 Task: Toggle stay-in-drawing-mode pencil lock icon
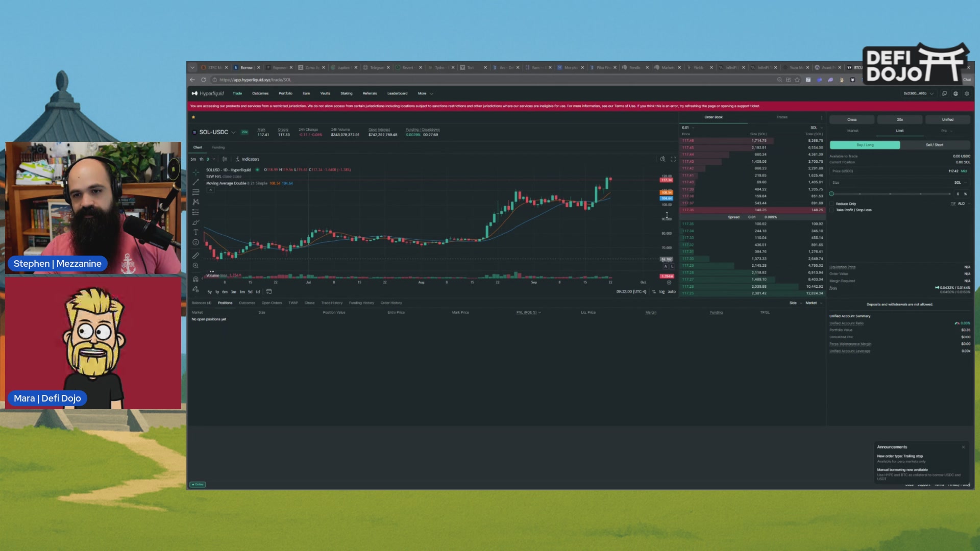(x=195, y=289)
